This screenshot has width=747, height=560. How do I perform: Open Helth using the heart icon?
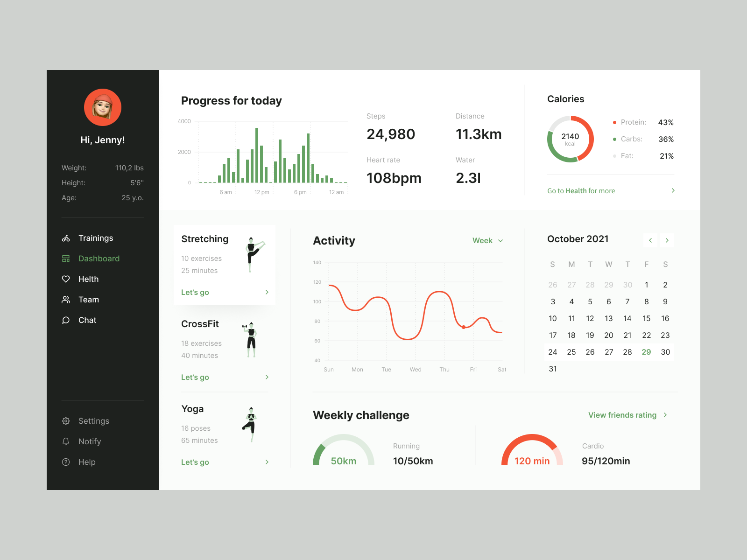pos(66,279)
